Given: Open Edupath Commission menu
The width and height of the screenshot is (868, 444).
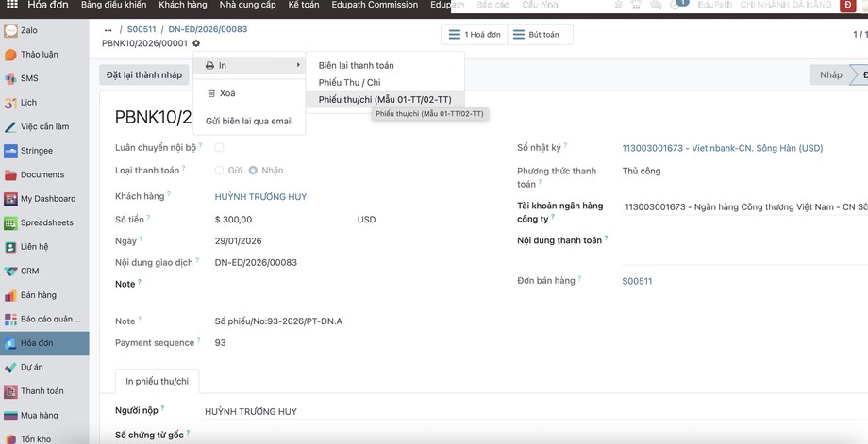Looking at the screenshot, I should coord(375,5).
